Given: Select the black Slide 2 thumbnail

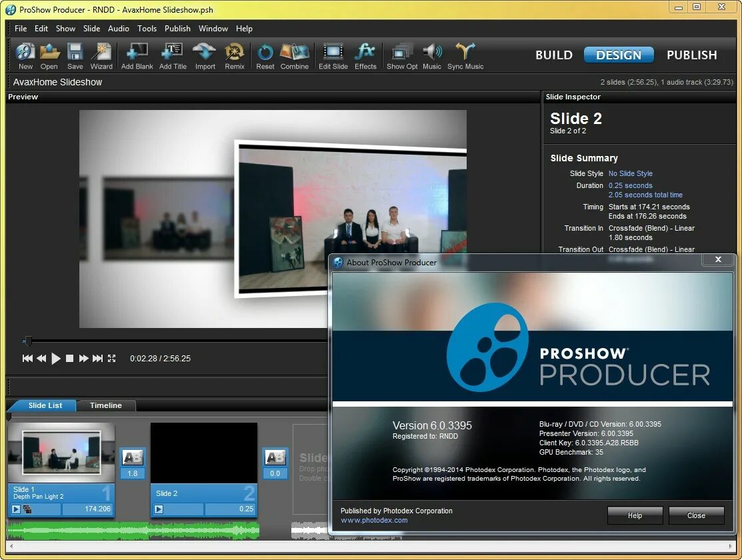Looking at the screenshot, I should point(204,453).
